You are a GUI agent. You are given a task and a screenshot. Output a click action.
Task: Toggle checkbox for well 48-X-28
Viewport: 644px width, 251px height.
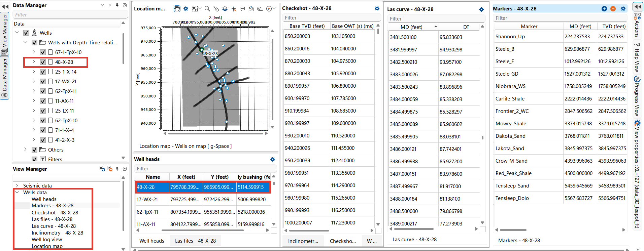coord(43,62)
